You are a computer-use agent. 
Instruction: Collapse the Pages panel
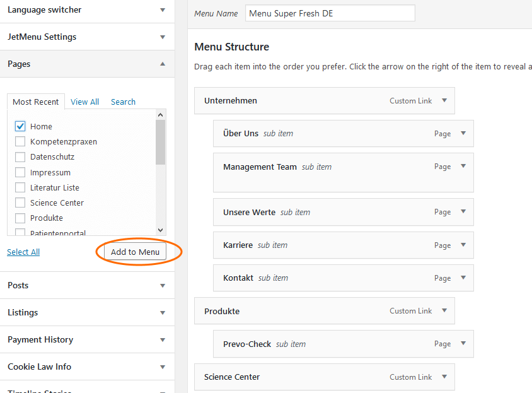(163, 64)
